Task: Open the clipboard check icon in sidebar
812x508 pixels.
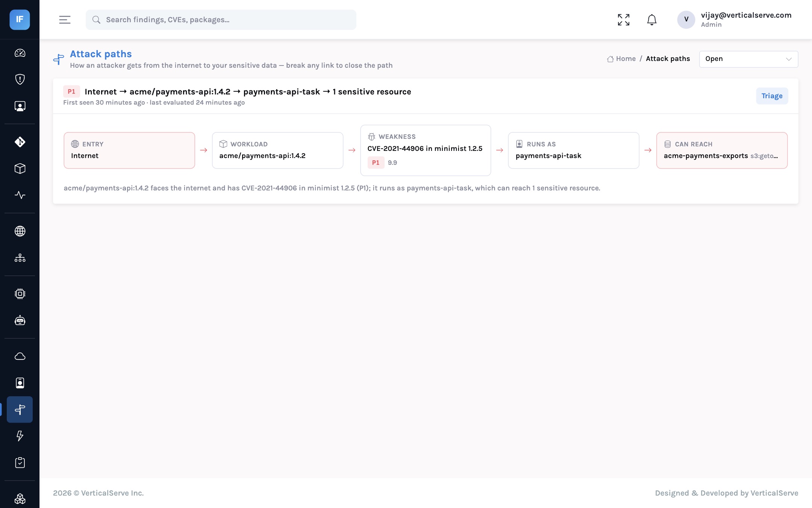Action: [20, 462]
